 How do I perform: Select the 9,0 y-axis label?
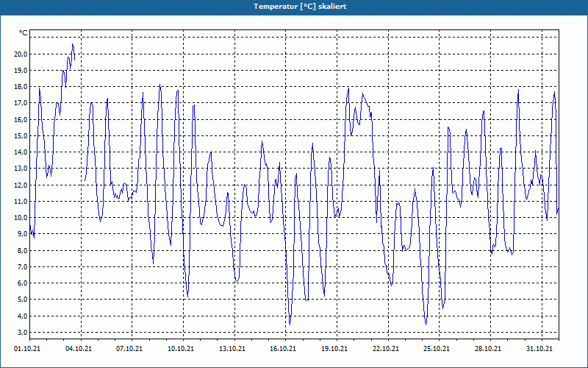click(22, 234)
